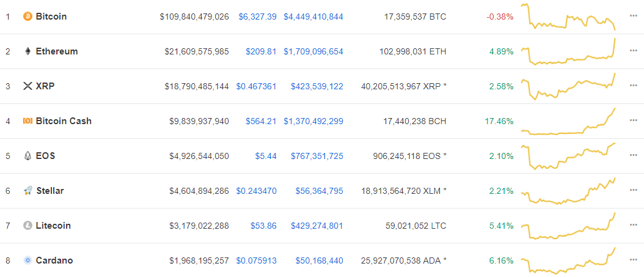The height and width of the screenshot is (277, 644).
Task: Expand the three-dot menu in Litecoin row
Action: (633, 225)
